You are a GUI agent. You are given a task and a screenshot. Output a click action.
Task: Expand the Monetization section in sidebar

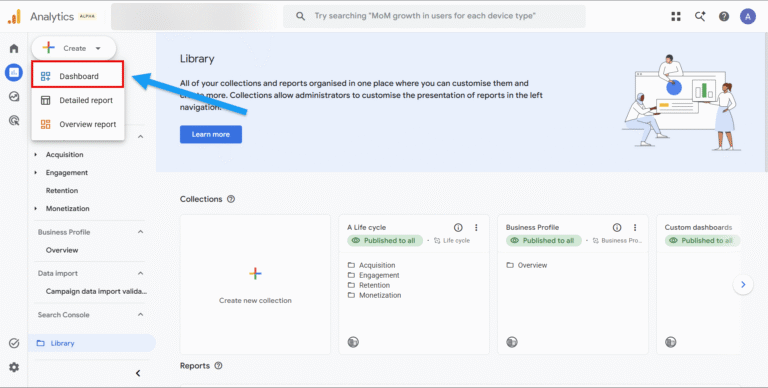click(x=36, y=209)
